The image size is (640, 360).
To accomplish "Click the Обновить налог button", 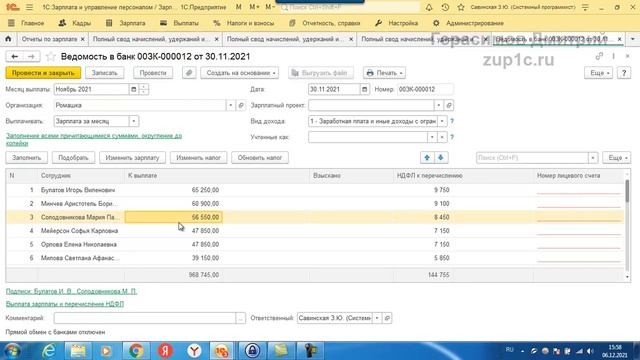I will click(260, 158).
